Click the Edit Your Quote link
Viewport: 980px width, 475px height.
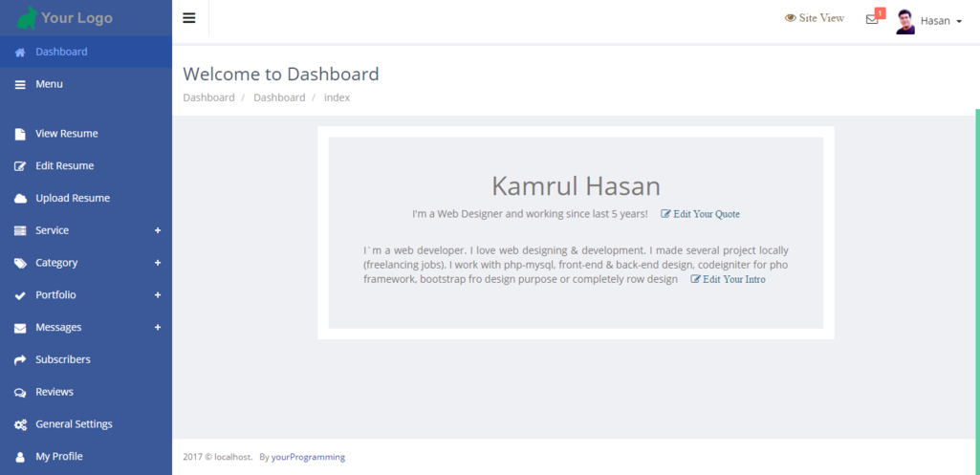click(x=701, y=214)
